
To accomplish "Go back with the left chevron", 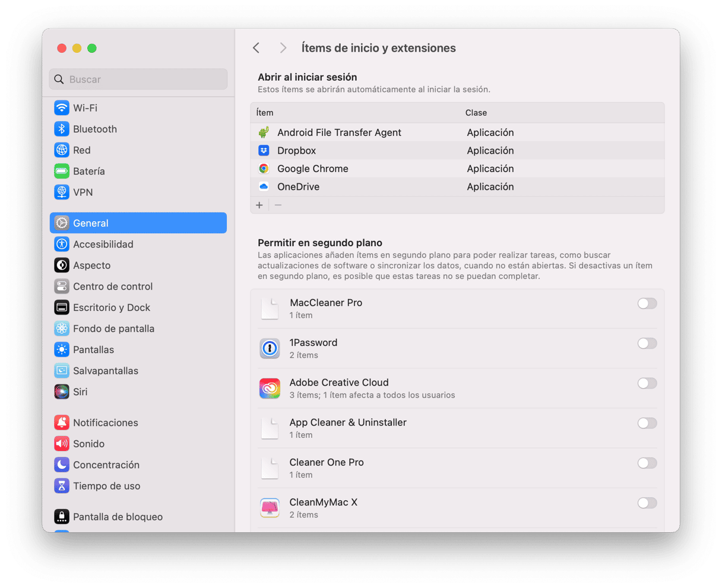I will pyautogui.click(x=256, y=48).
